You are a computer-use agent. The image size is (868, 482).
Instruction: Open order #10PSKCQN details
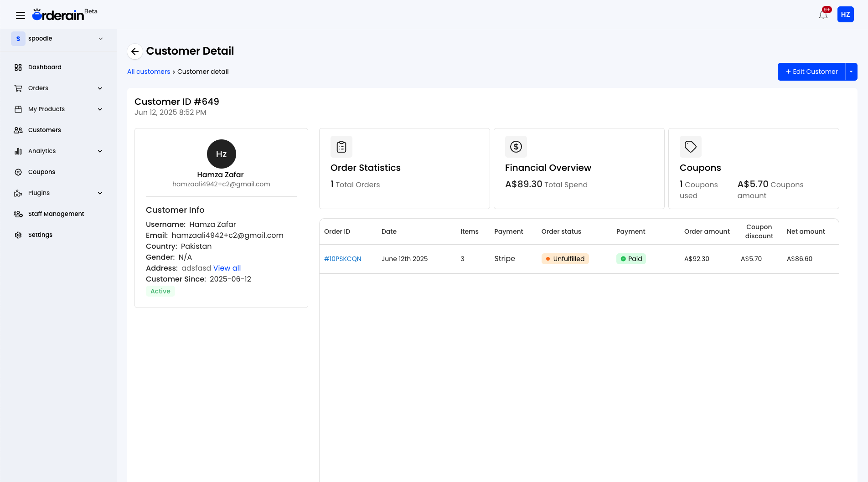[x=343, y=258]
